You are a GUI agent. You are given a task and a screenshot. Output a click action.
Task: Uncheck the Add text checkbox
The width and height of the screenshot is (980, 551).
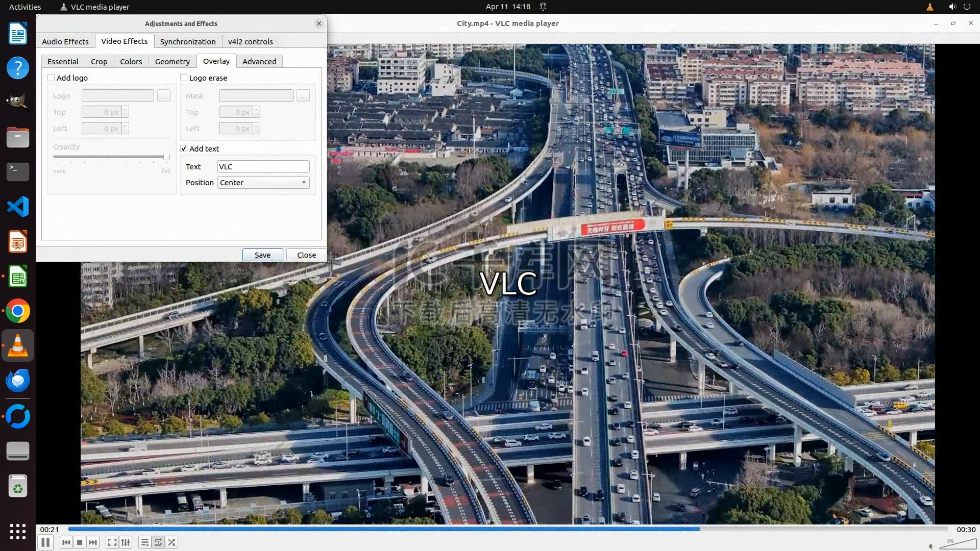pyautogui.click(x=184, y=148)
